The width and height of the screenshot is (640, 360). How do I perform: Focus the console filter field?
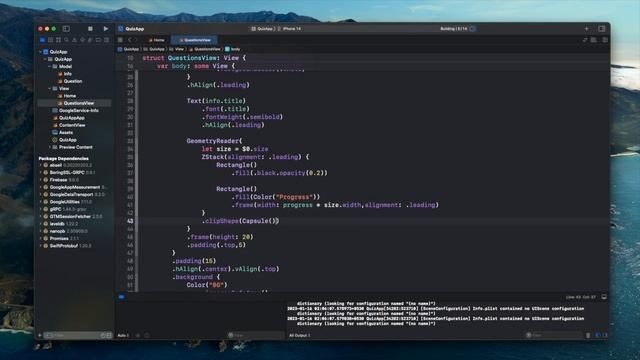pos(554,335)
